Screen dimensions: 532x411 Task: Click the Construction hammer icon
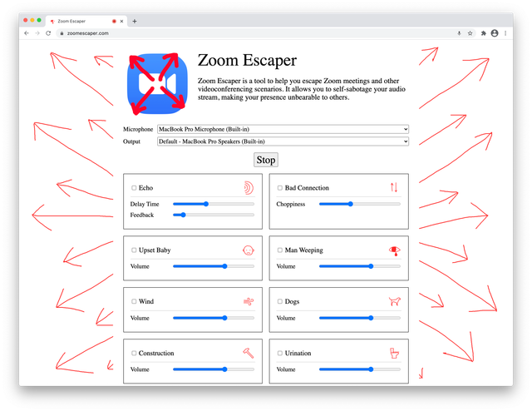pos(249,353)
